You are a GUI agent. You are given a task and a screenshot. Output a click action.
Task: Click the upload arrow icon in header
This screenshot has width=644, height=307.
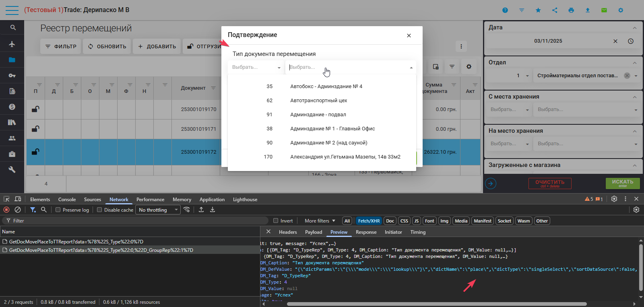(x=588, y=10)
